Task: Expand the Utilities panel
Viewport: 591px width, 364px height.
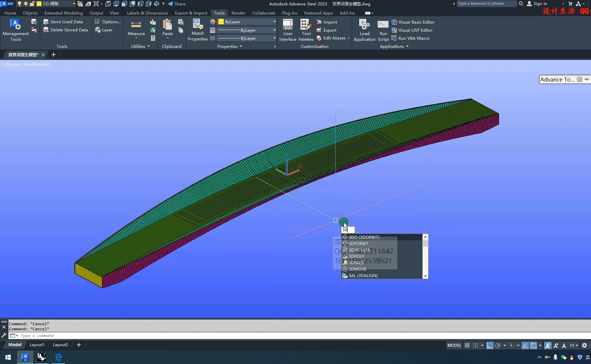Action: pyautogui.click(x=141, y=46)
